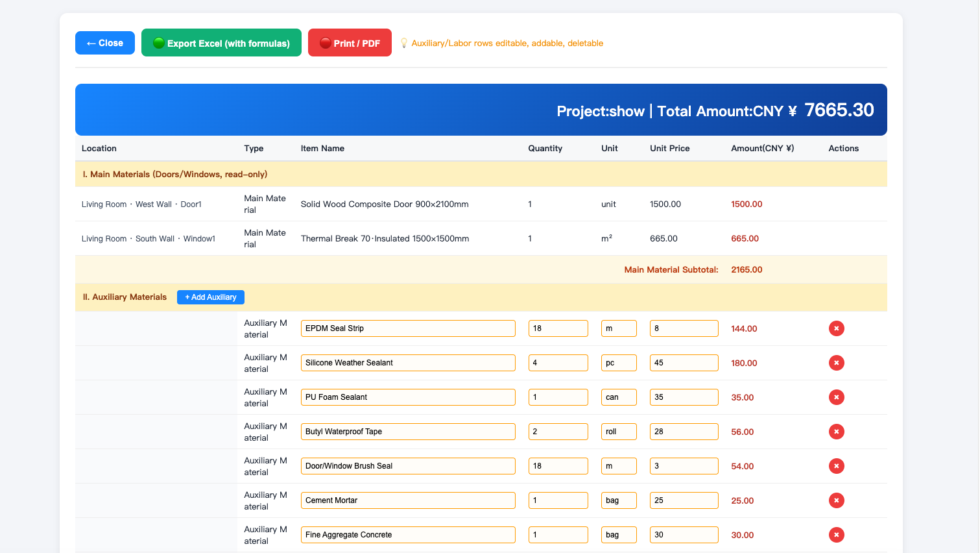This screenshot has height=553, width=980.
Task: Edit the Fine Aggregate Concrete name field
Action: [408, 535]
